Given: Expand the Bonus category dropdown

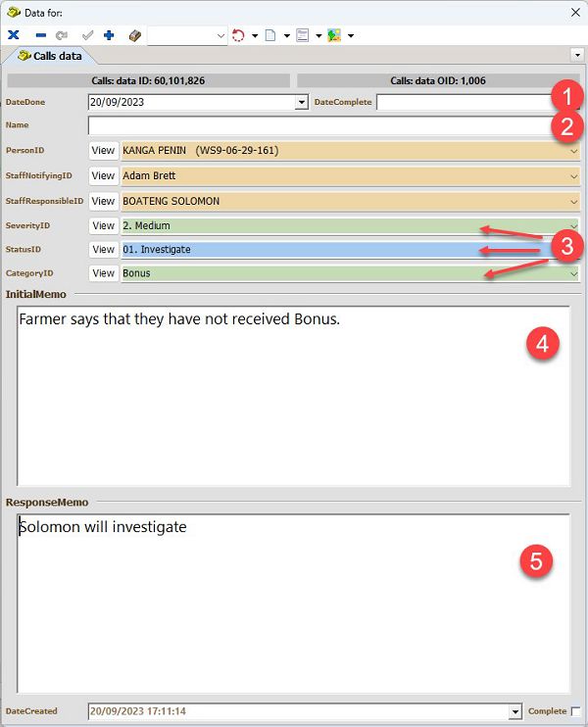Looking at the screenshot, I should tap(573, 274).
